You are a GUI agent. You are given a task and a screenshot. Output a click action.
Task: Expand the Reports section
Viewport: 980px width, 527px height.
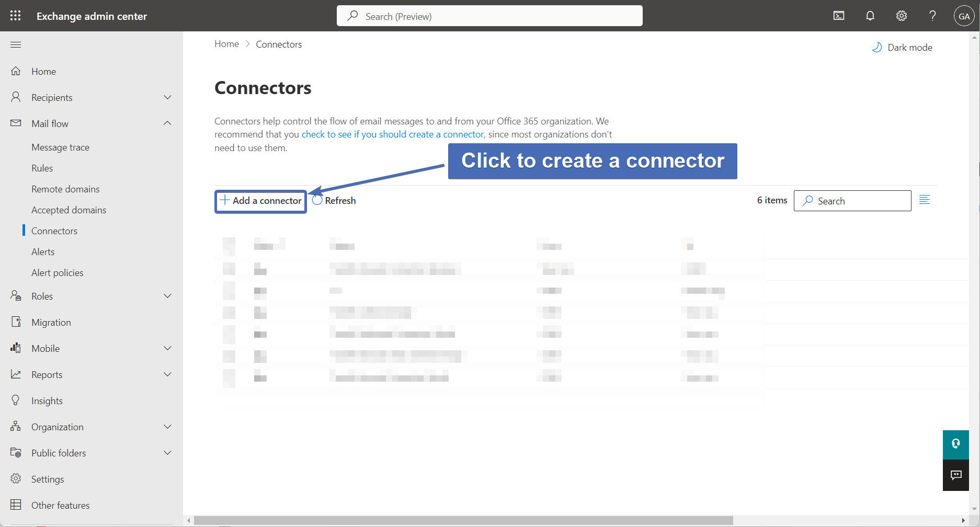coord(167,374)
